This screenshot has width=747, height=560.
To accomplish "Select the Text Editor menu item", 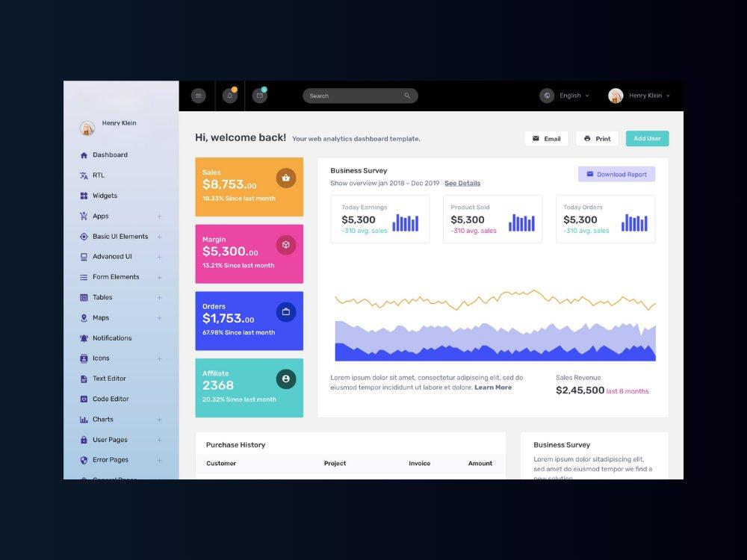I will (109, 379).
